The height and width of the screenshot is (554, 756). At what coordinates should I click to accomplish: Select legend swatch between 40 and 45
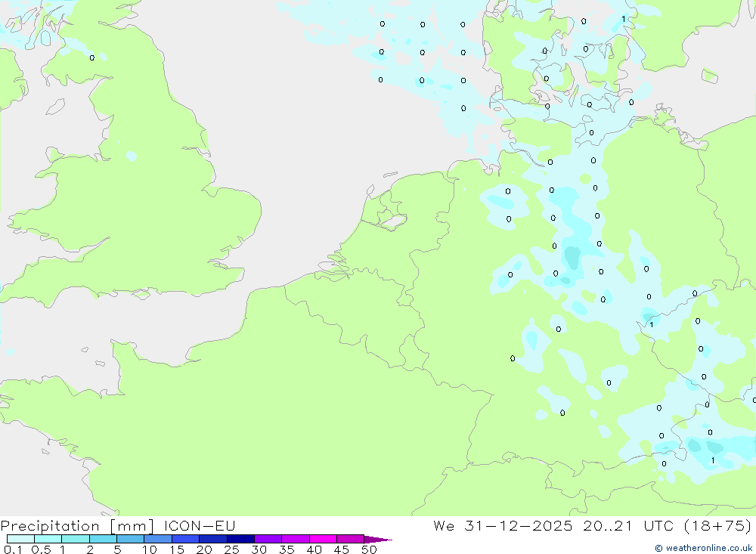pyautogui.click(x=323, y=539)
